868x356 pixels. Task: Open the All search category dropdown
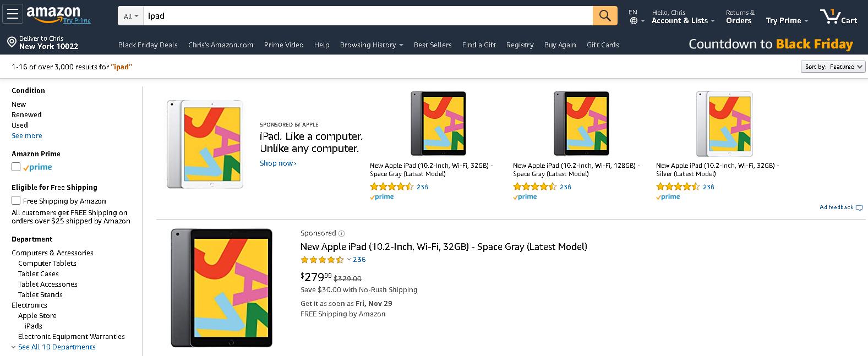(x=131, y=17)
